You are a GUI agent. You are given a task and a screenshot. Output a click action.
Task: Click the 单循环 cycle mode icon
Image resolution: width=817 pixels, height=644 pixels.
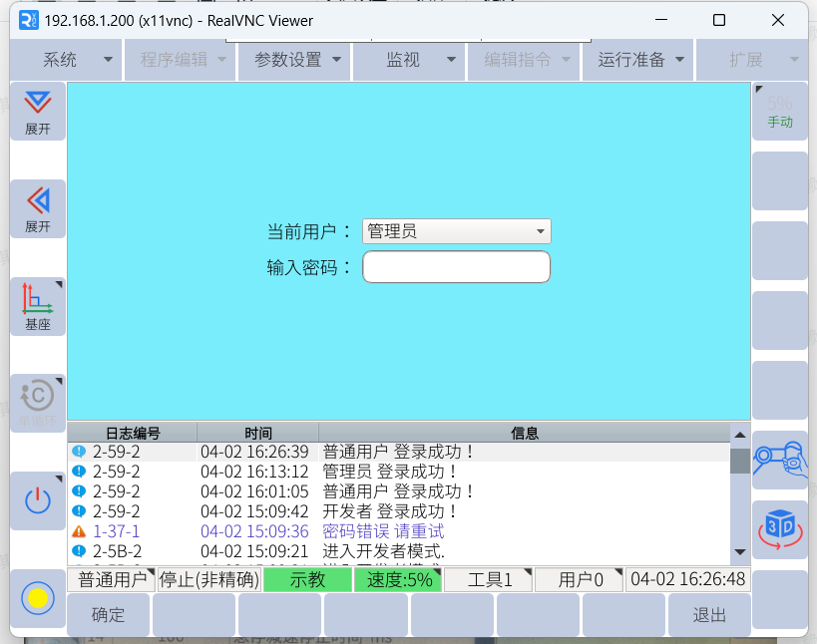coord(38,403)
